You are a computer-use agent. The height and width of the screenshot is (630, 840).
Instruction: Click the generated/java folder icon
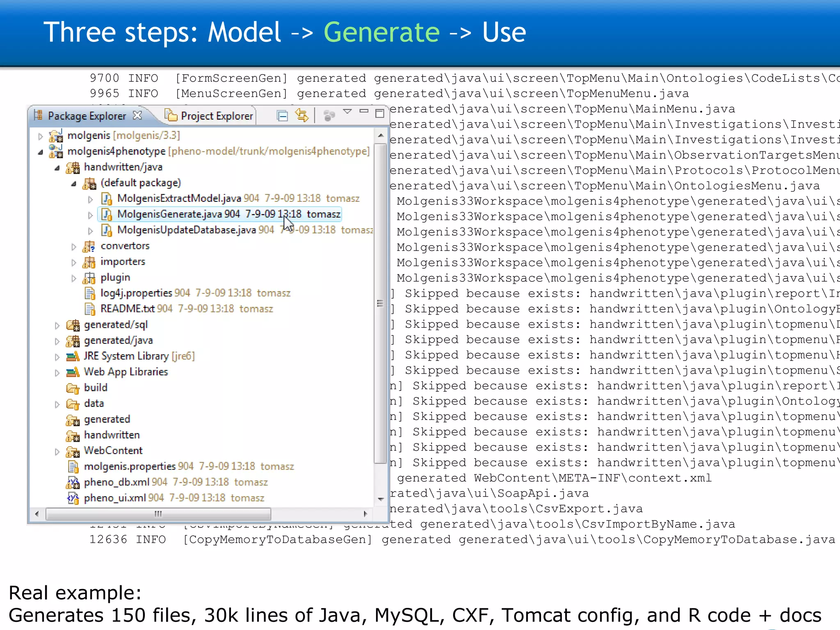pyautogui.click(x=73, y=341)
